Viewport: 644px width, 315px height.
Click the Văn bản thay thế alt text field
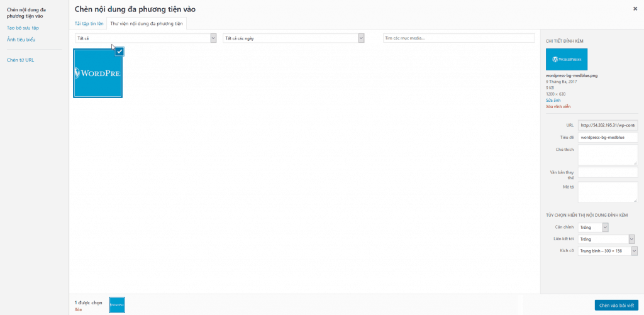pos(608,172)
